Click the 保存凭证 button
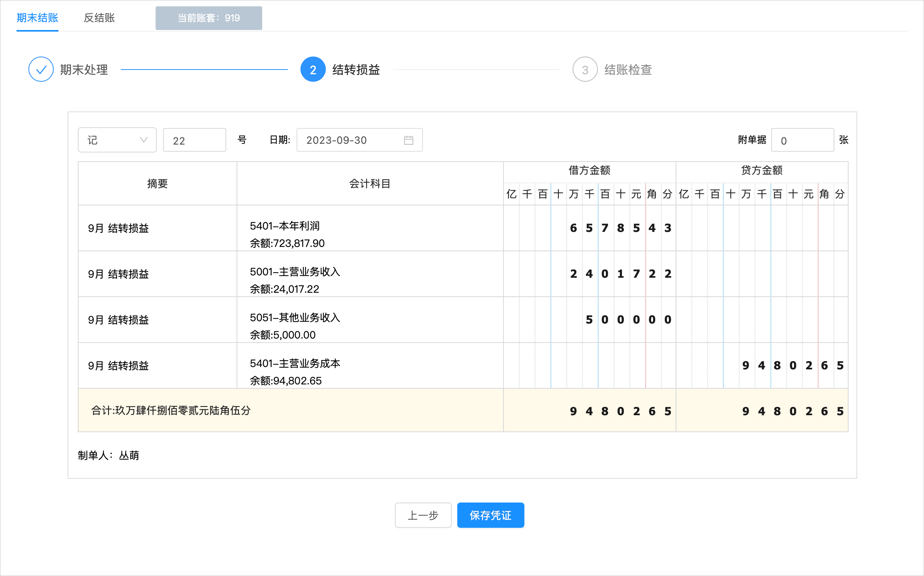 click(x=491, y=515)
